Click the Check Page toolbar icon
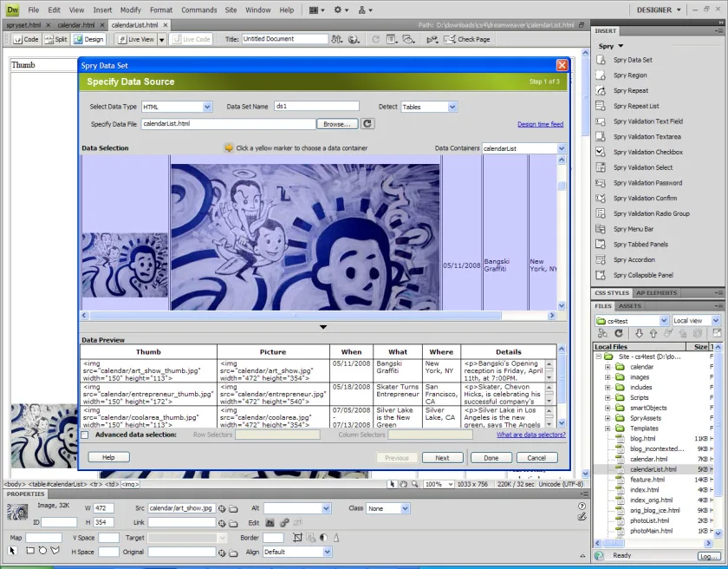This screenshot has height=569, width=728. (449, 40)
